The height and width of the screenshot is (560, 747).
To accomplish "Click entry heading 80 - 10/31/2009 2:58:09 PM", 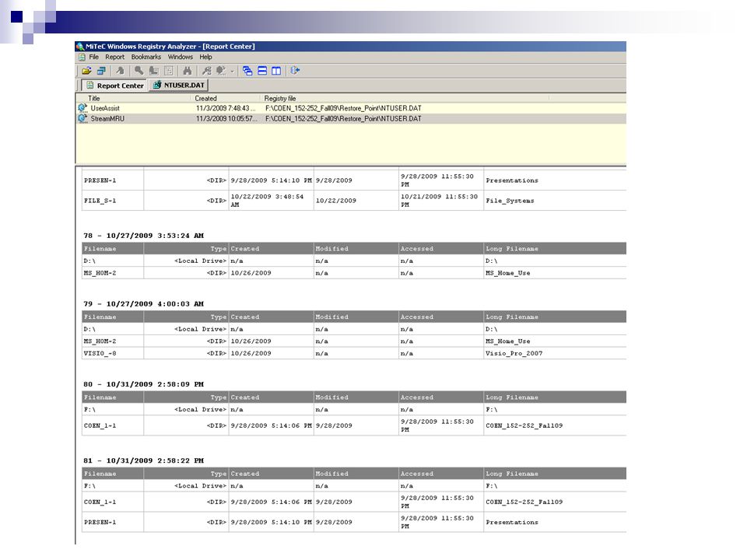I will pos(143,384).
